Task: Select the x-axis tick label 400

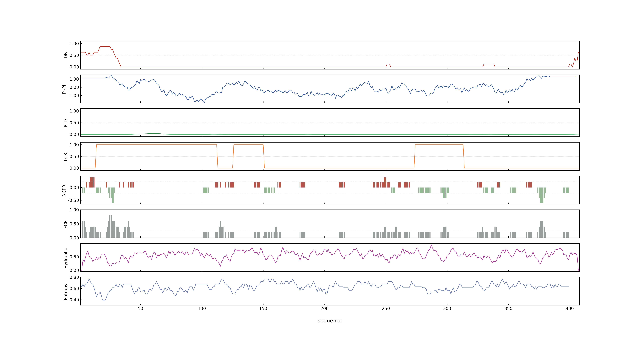Action: (x=570, y=309)
